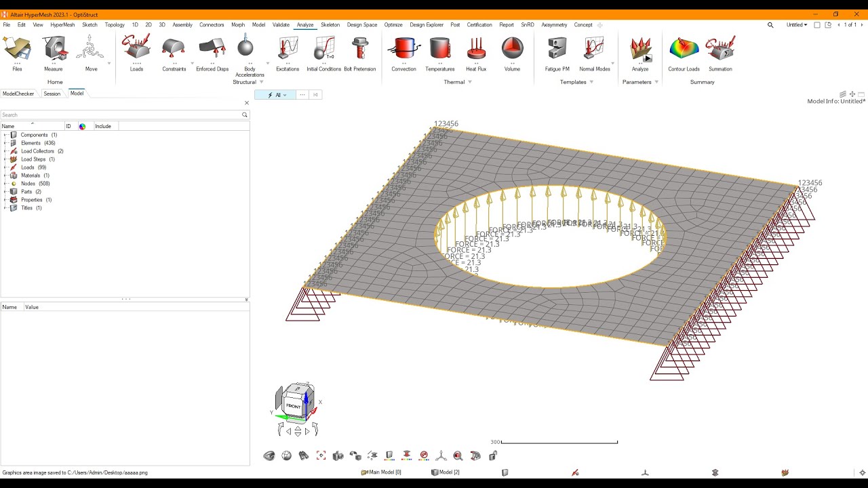The width and height of the screenshot is (868, 488).
Task: Expand the Parameters group dropdown arrow
Action: click(x=656, y=82)
